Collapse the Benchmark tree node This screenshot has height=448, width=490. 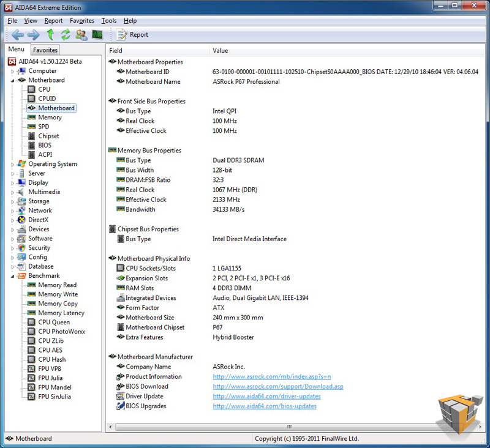click(12, 276)
